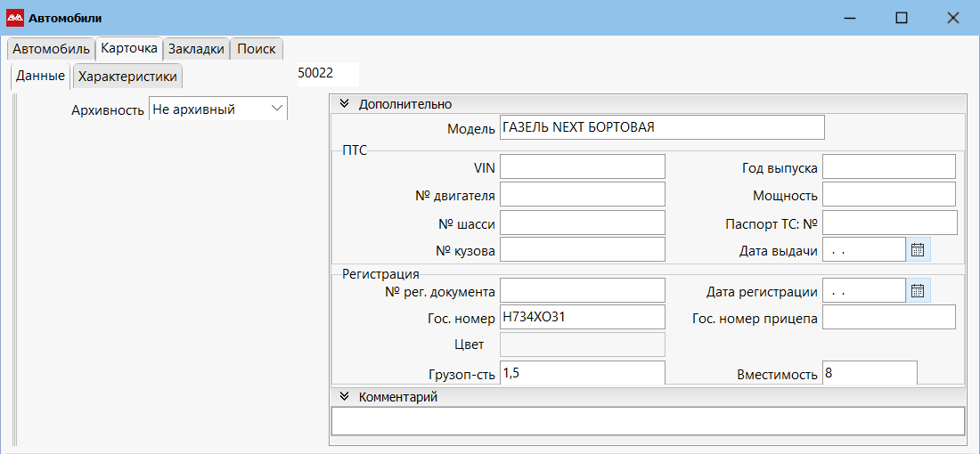Click the Автомобили app logo icon
This screenshot has height=454, width=980.
click(15, 18)
